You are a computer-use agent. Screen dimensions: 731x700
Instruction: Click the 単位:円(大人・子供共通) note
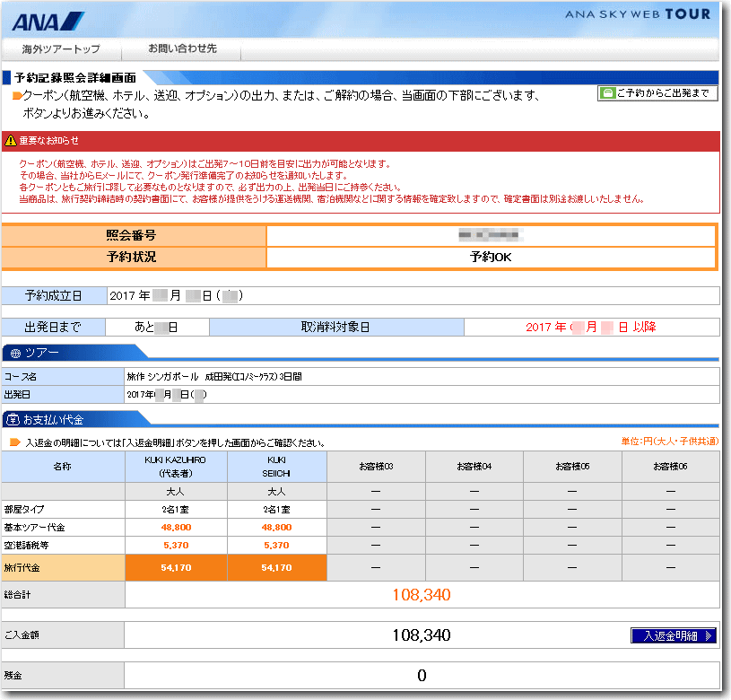click(670, 442)
